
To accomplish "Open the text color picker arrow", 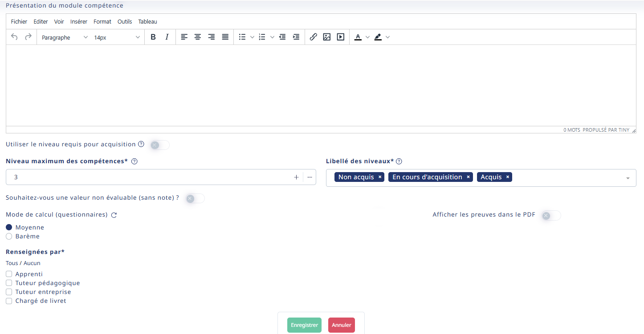I will click(x=367, y=37).
